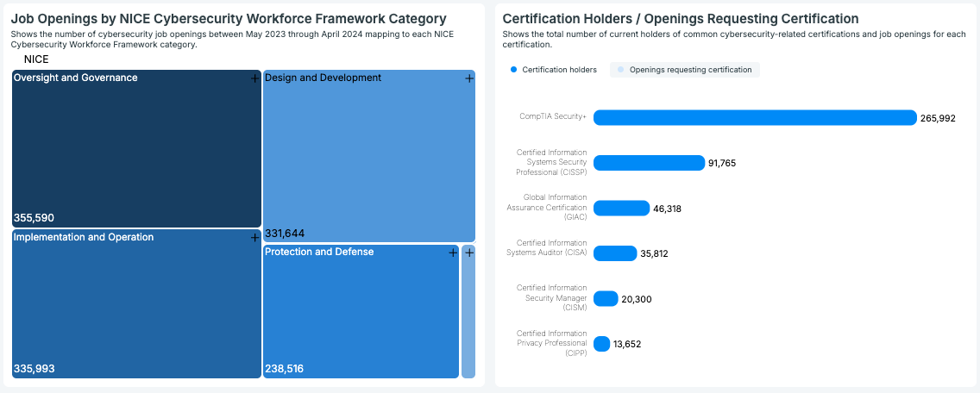Click the Protection and Defense plus icon
Image resolution: width=980 pixels, height=393 pixels.
pyautogui.click(x=453, y=253)
